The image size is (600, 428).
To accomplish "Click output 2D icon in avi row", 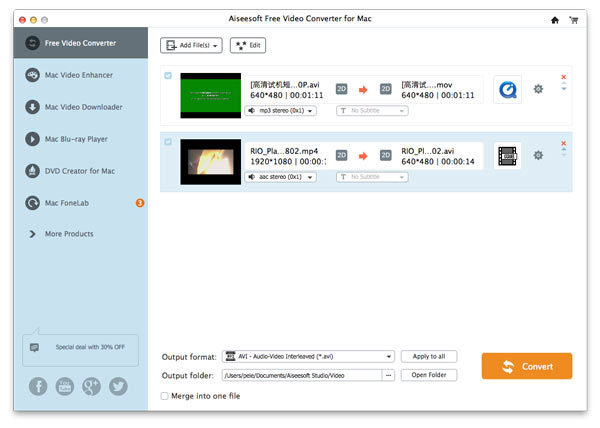I will point(386,89).
